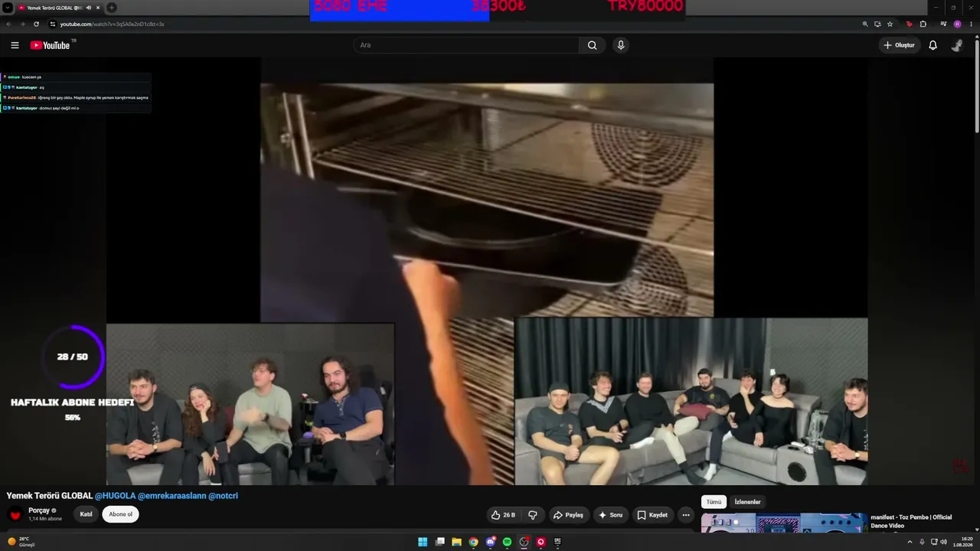Click the Oluştur create button

(x=899, y=45)
